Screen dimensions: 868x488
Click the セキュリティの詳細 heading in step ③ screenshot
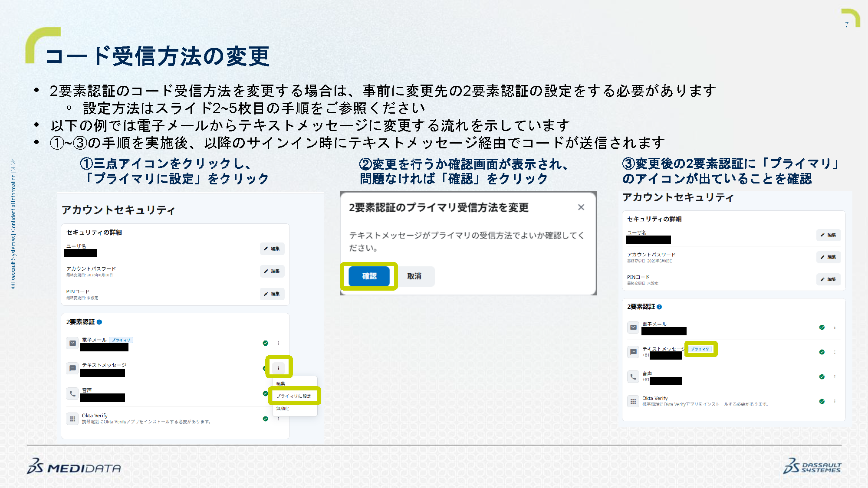pos(654,219)
